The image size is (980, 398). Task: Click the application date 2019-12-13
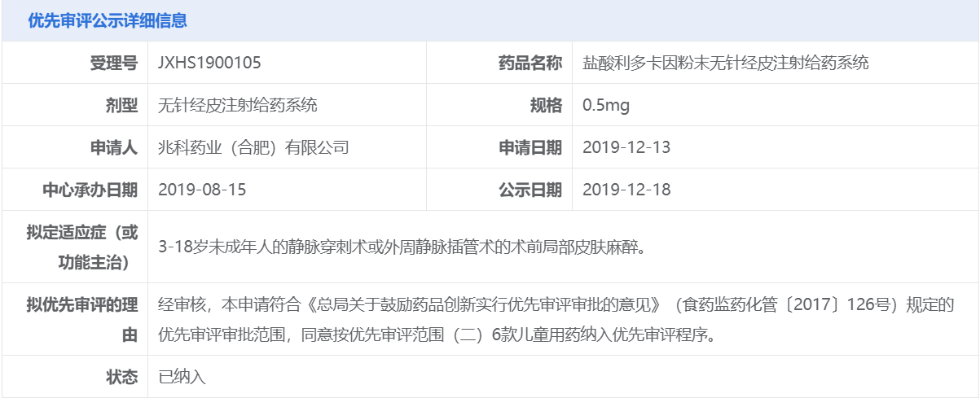[x=626, y=147]
